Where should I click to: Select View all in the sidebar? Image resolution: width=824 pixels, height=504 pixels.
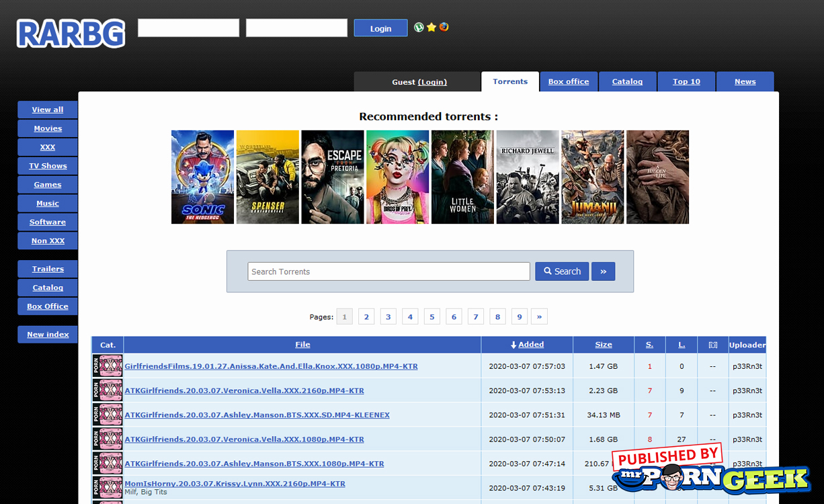click(x=48, y=110)
